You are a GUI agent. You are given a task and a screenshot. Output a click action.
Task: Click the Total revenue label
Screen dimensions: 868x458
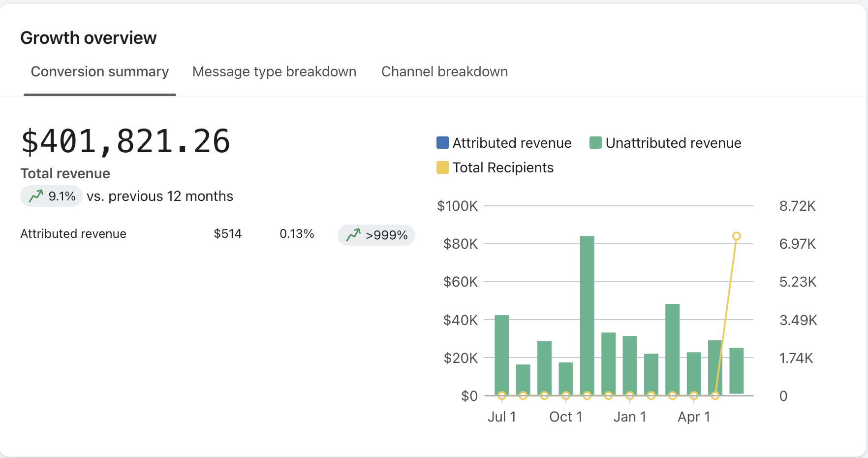pos(65,173)
